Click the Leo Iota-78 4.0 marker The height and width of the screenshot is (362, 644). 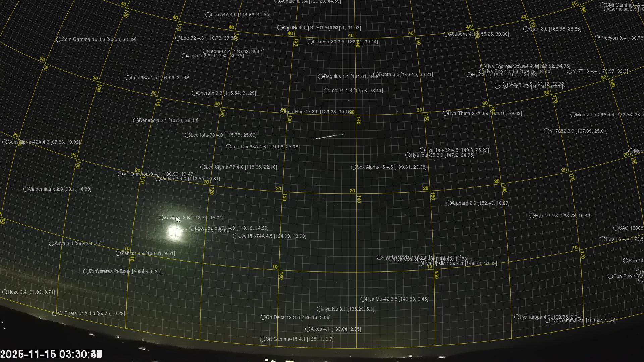click(187, 135)
